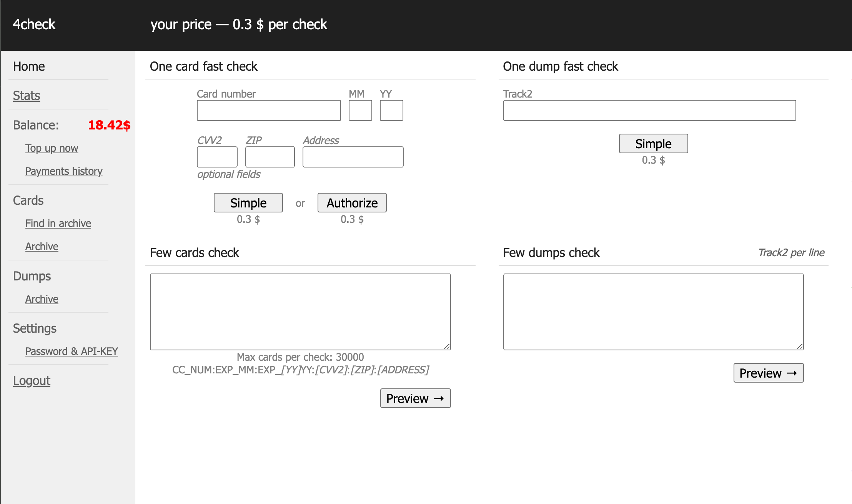The width and height of the screenshot is (852, 504).
Task: Open Password & API-KEY settings
Action: 72,351
